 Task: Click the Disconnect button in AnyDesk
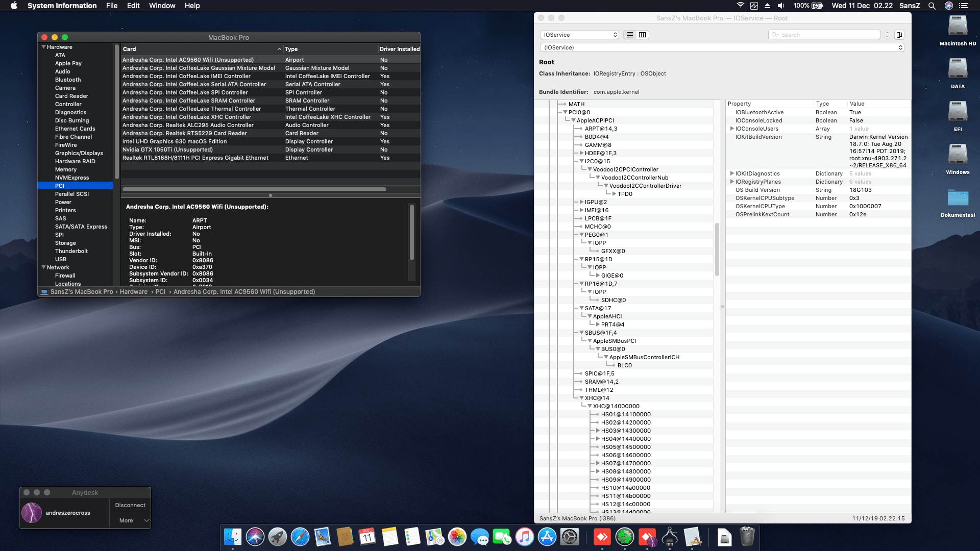click(130, 505)
